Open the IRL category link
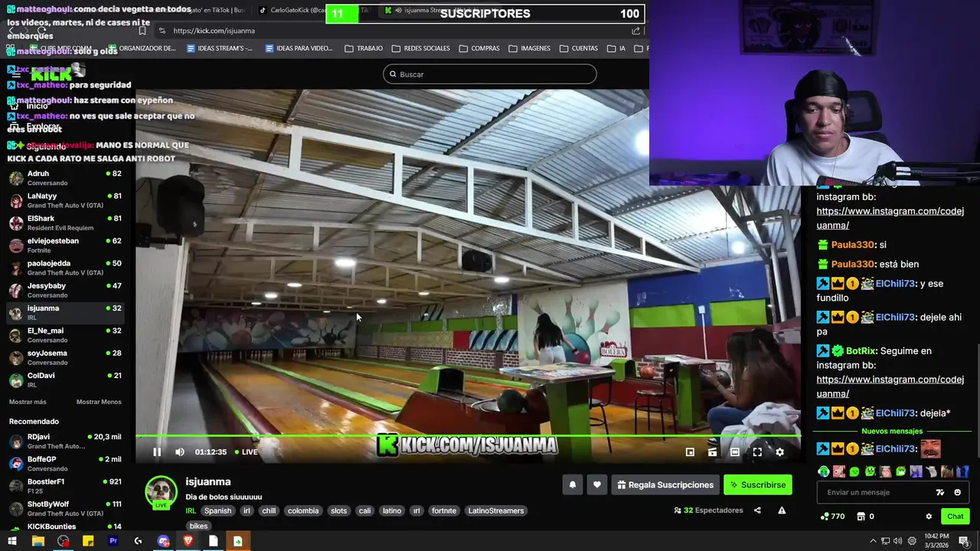 coord(191,510)
